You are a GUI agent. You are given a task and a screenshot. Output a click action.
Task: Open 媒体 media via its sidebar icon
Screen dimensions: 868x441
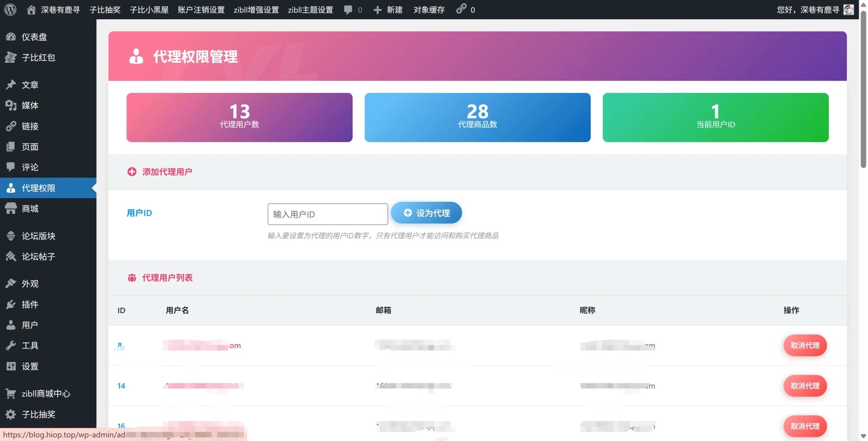coord(11,106)
